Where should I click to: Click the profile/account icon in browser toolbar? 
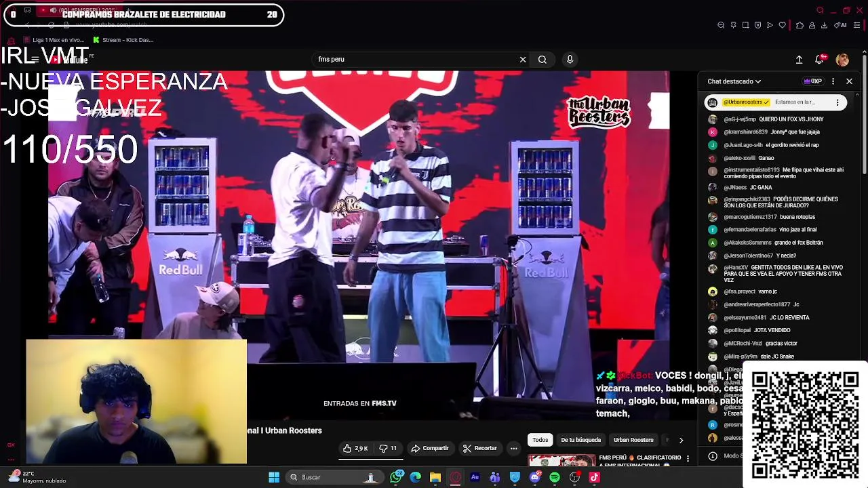tap(812, 25)
